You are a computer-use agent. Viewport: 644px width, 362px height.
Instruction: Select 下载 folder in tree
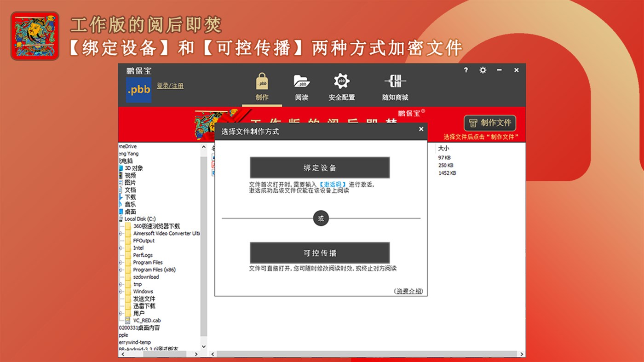click(127, 197)
